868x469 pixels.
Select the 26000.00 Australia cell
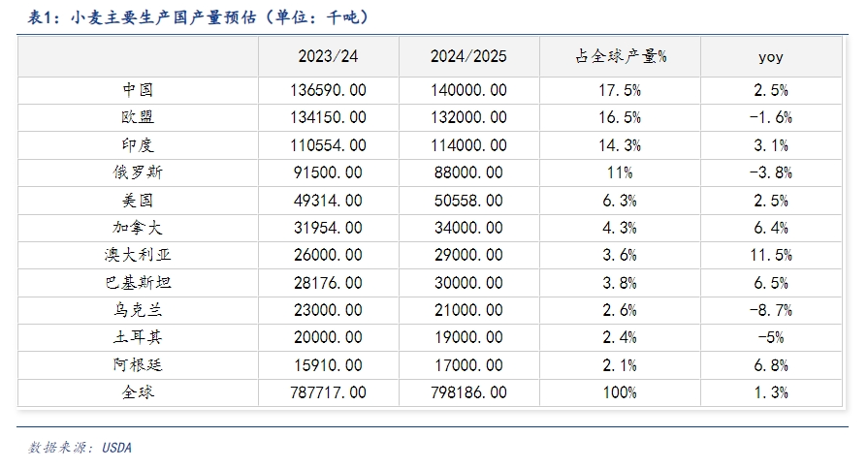[328, 255]
